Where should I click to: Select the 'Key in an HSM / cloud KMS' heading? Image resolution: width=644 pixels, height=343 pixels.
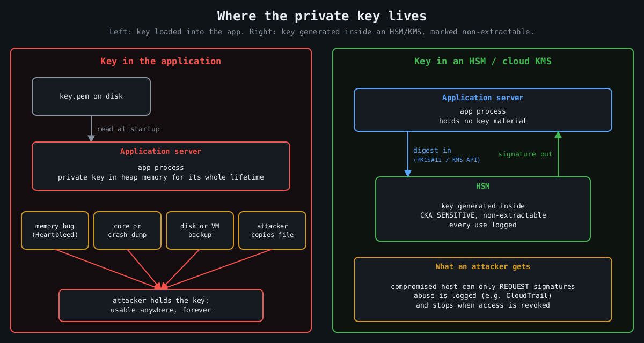click(x=483, y=61)
